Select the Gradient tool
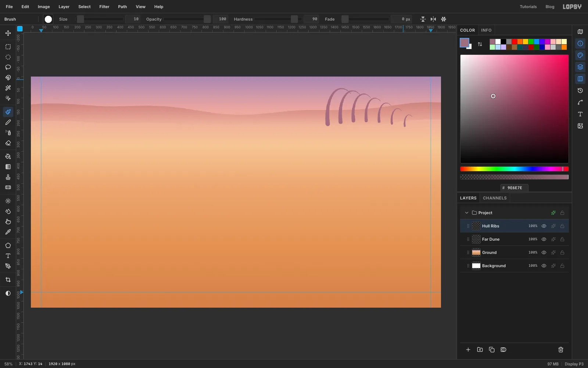 pos(8,167)
